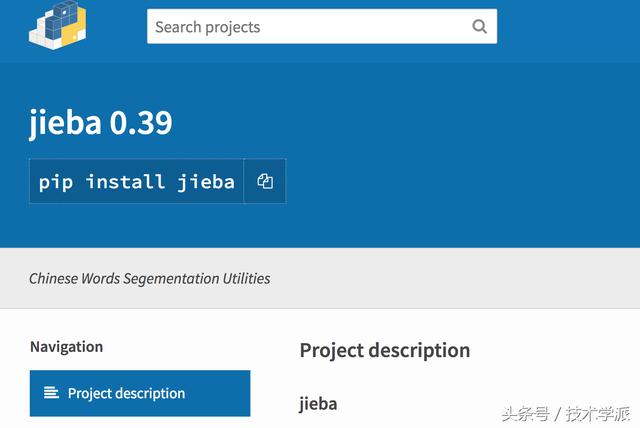Click the "jieba 0.39" package title
Viewport: 640px width, 428px height.
click(x=101, y=123)
